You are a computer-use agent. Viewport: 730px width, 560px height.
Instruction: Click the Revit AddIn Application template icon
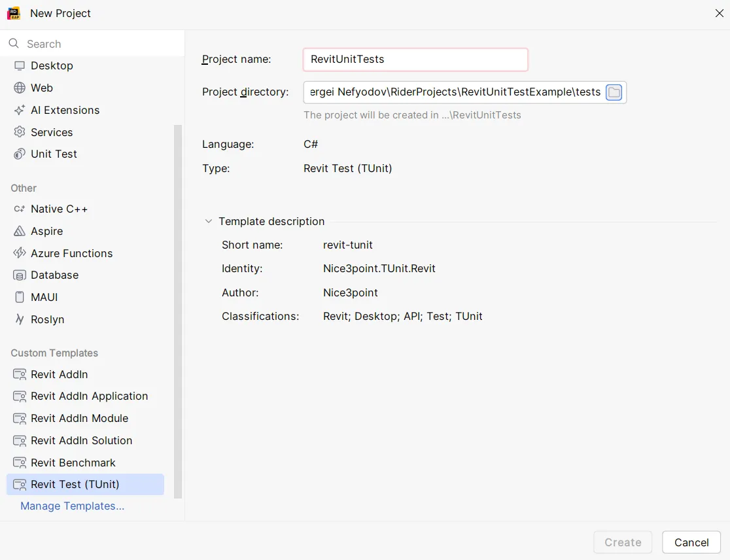pos(20,396)
